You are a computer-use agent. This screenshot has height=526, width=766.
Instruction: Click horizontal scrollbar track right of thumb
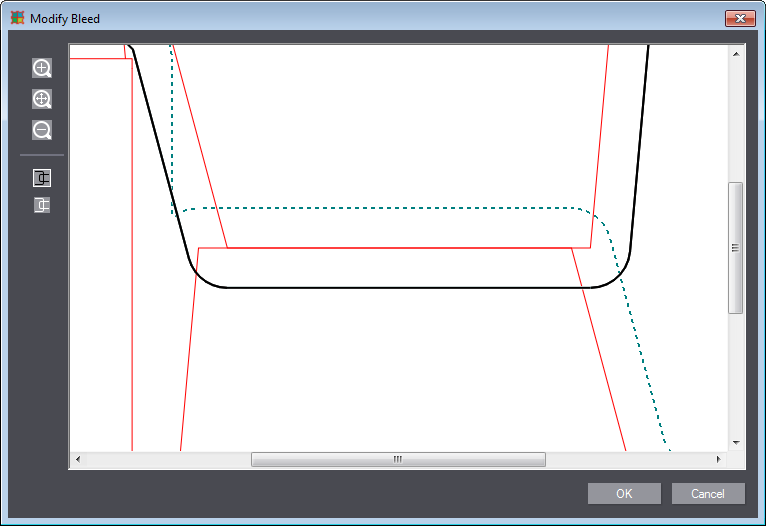tap(628, 460)
